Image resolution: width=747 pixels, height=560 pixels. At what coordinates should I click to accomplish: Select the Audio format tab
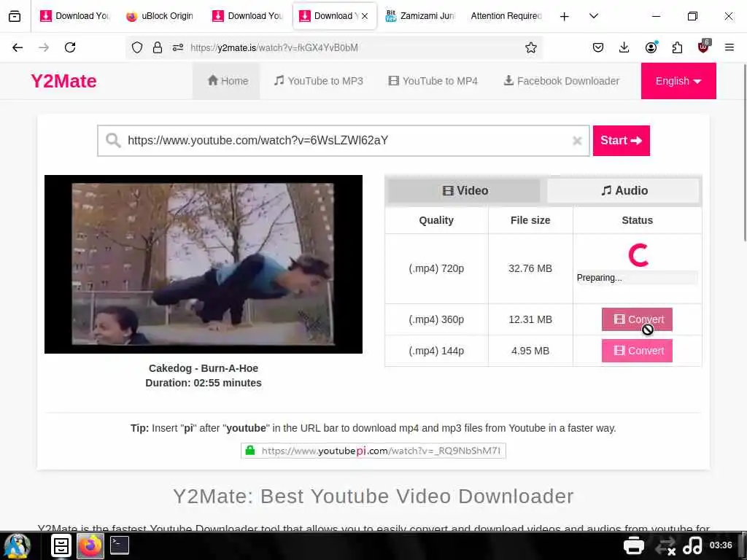tap(624, 190)
